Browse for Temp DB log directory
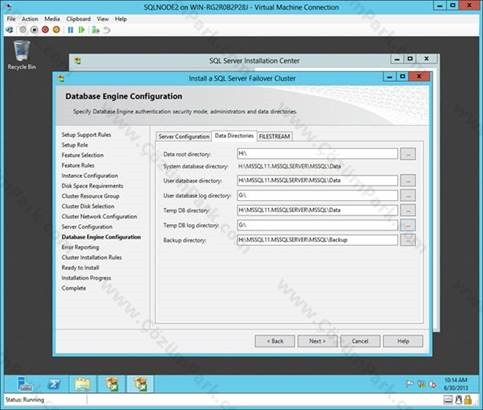483x410 pixels. 408,225
